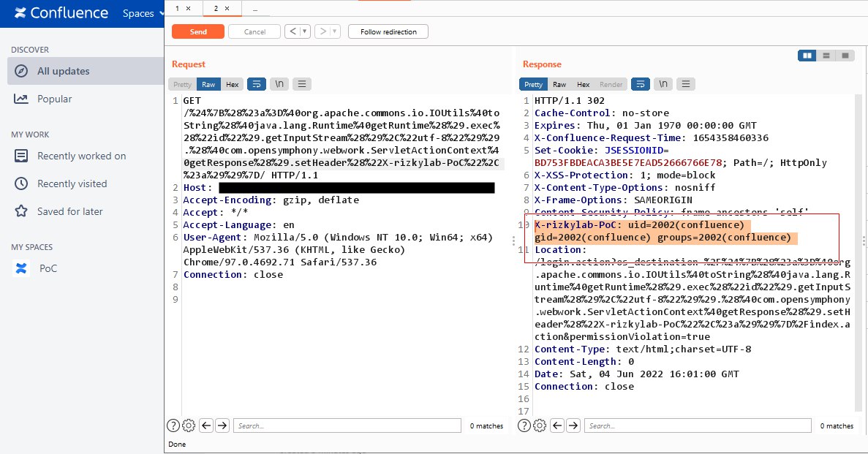
Task: Click the HTTP/1.1 302 status line
Action: coord(569,101)
